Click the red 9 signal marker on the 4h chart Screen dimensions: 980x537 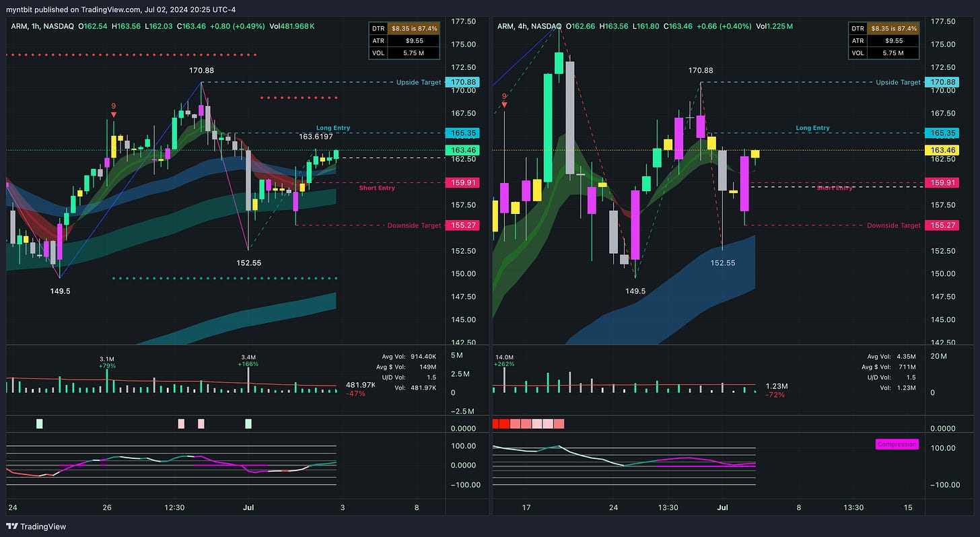pyautogui.click(x=504, y=100)
